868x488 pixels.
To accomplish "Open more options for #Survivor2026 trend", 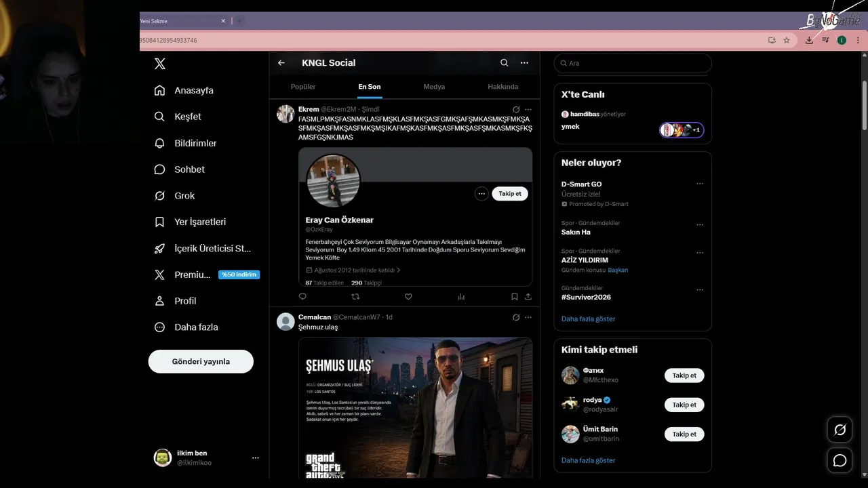I will tap(700, 290).
